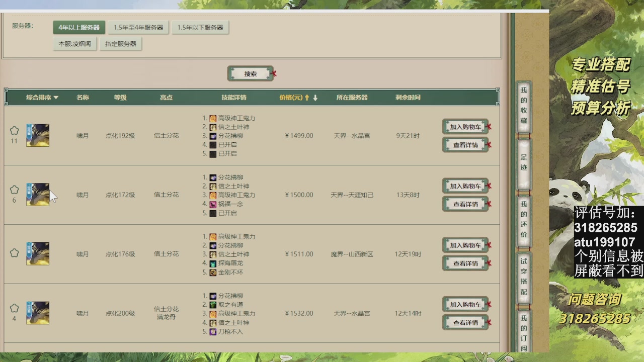Screen dimensions: 644x362
Task: Click 分花拂柳 icon in the ¥1532.00 row
Action: pyautogui.click(x=213, y=296)
